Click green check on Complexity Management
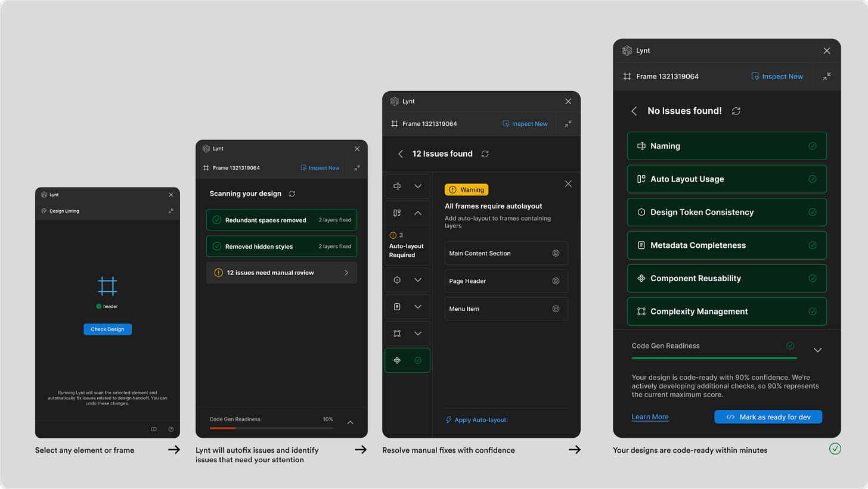This screenshot has height=489, width=868. pyautogui.click(x=813, y=311)
